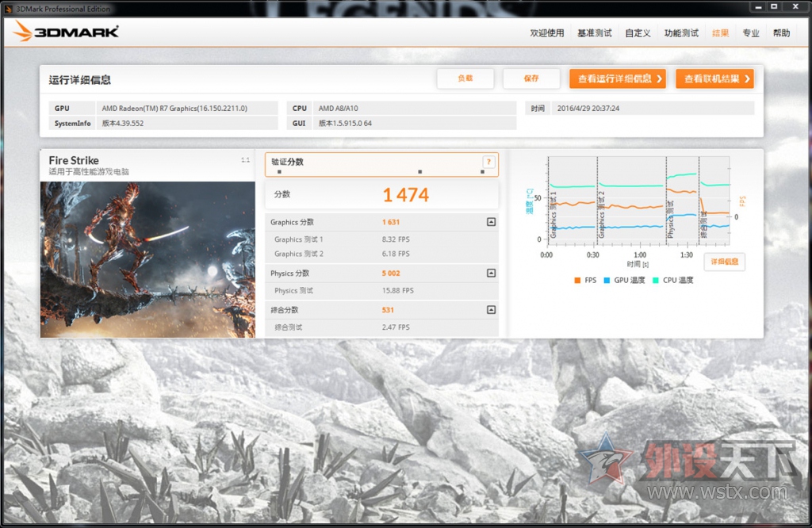Click the Graphics score value 1 631
Image resolution: width=812 pixels, height=528 pixels.
click(x=391, y=222)
